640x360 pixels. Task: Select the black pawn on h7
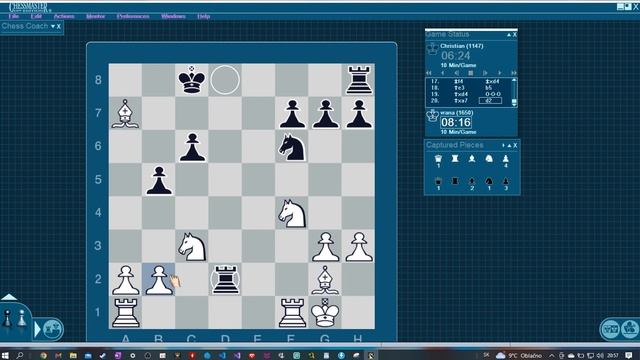coord(358,114)
